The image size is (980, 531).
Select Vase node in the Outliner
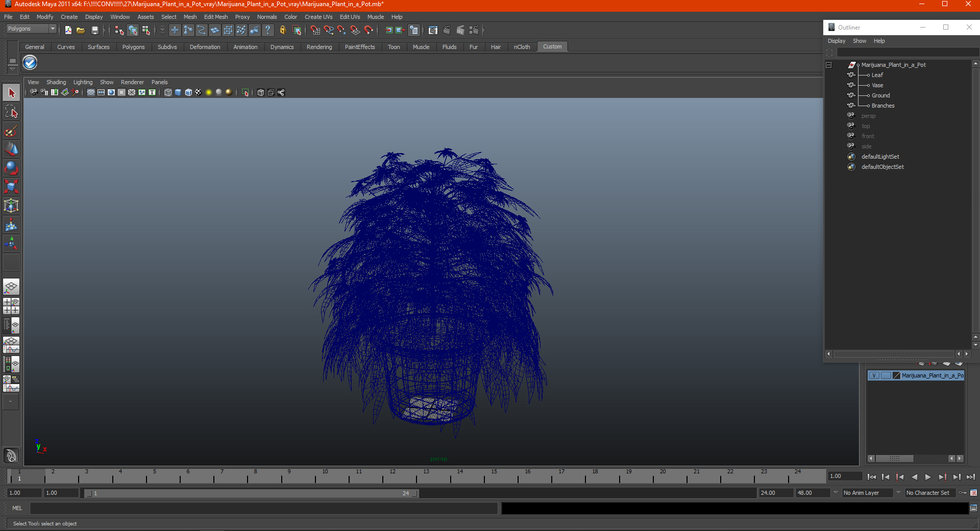pyautogui.click(x=877, y=85)
